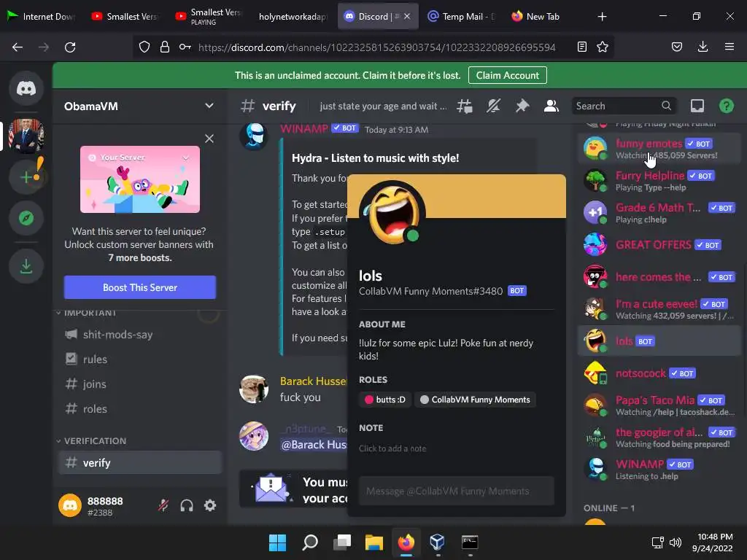The image size is (747, 560).
Task: Click to add a note on lols profile
Action: (x=392, y=448)
